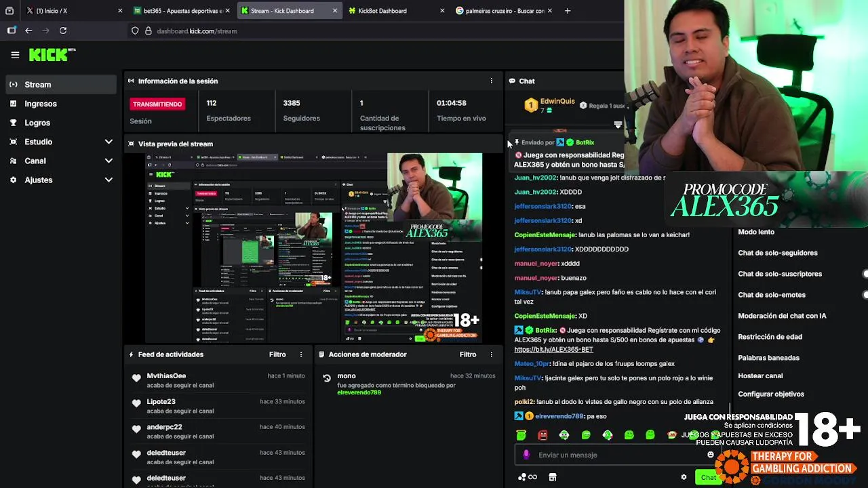
Task: Select Hostear canal option
Action: pos(760,375)
